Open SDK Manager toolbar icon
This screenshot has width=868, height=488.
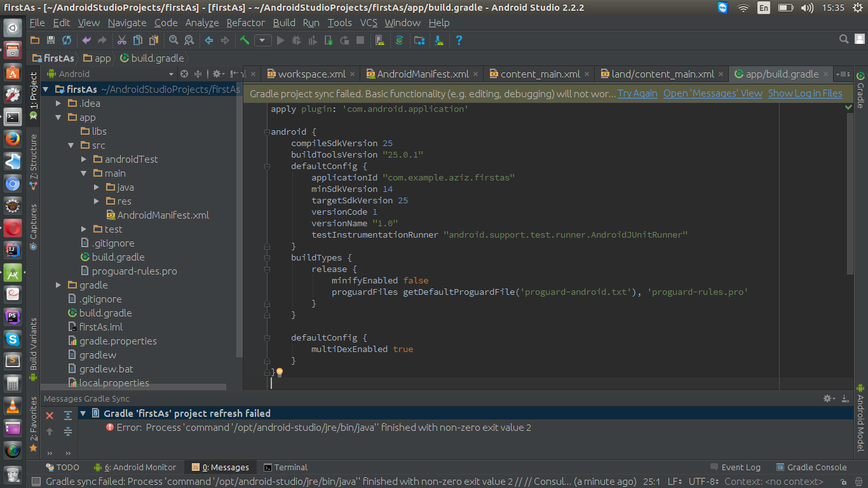[438, 40]
